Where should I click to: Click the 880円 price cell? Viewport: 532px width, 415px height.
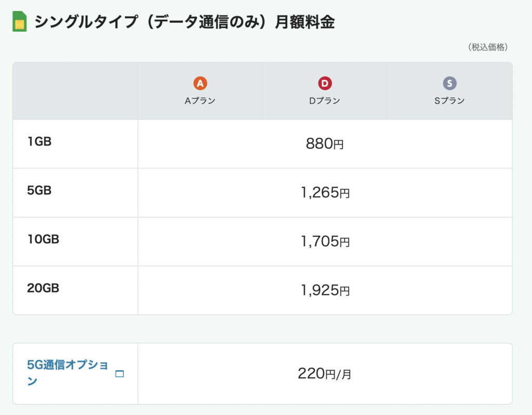point(325,144)
